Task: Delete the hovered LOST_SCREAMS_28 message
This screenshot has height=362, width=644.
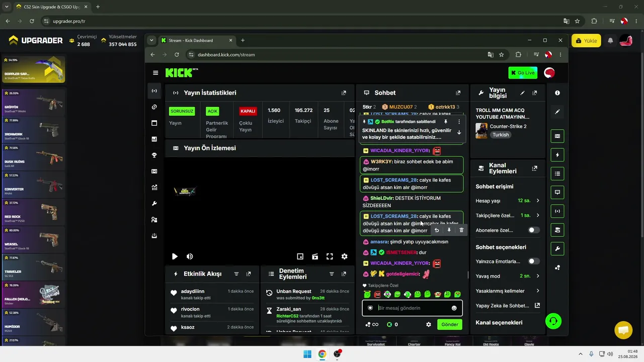Action: (x=461, y=230)
